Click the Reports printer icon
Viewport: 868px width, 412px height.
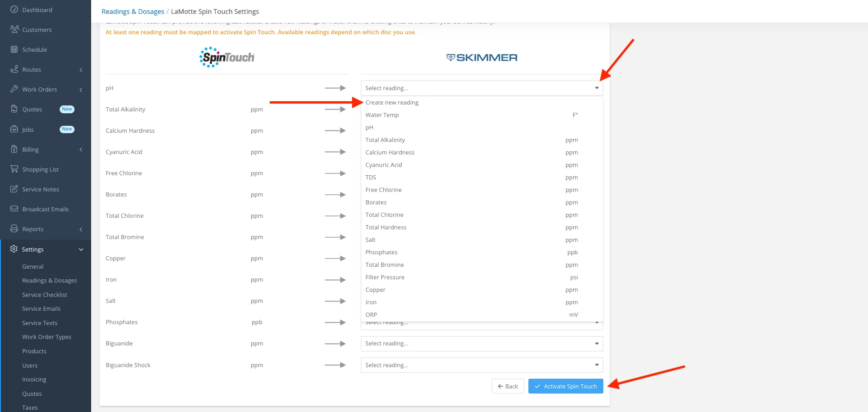tap(14, 229)
